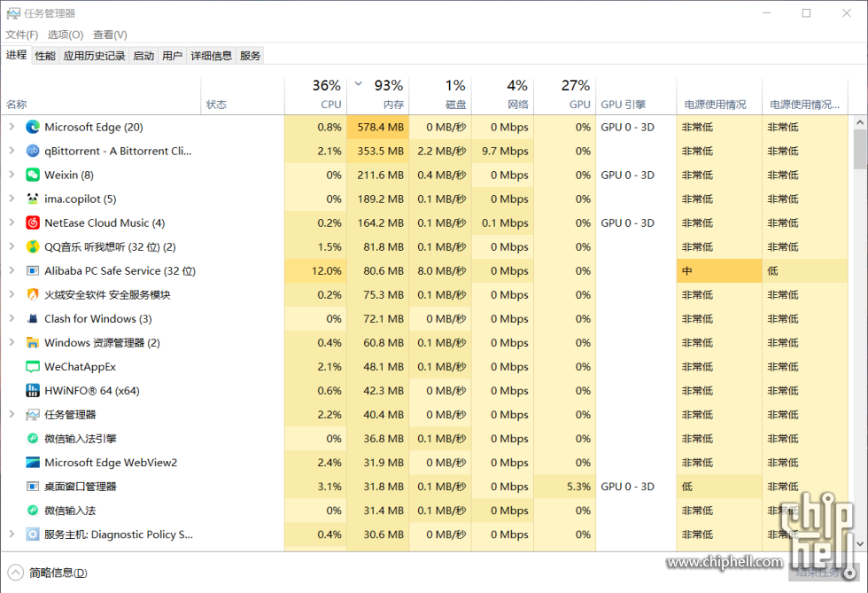Click the 12.0% CPU cell

pos(315,271)
